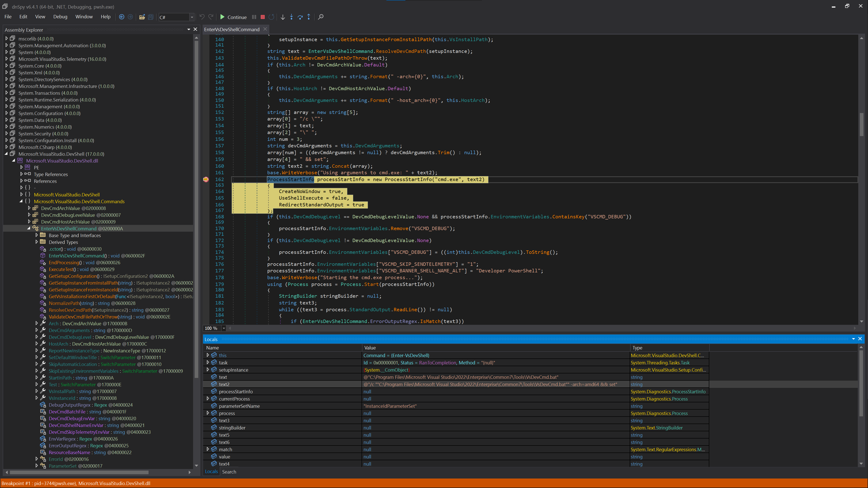Click the Step Into arrow icon
The width and height of the screenshot is (868, 488).
291,17
